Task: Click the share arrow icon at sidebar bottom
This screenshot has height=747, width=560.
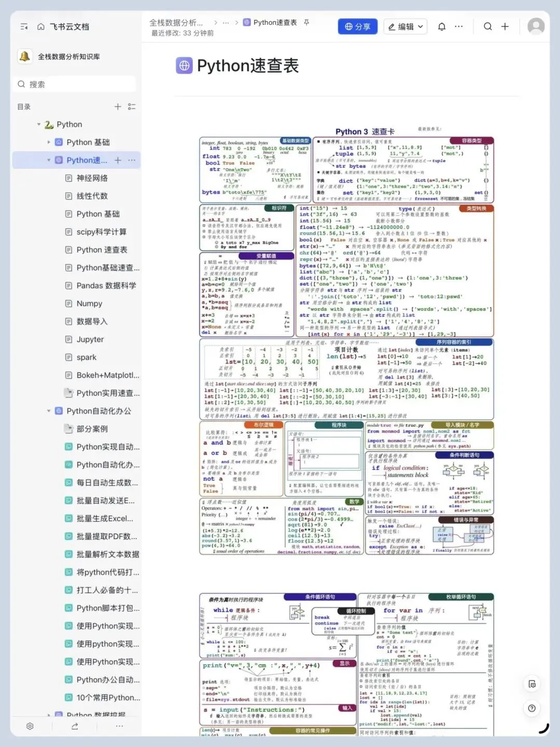Action: pyautogui.click(x=75, y=726)
